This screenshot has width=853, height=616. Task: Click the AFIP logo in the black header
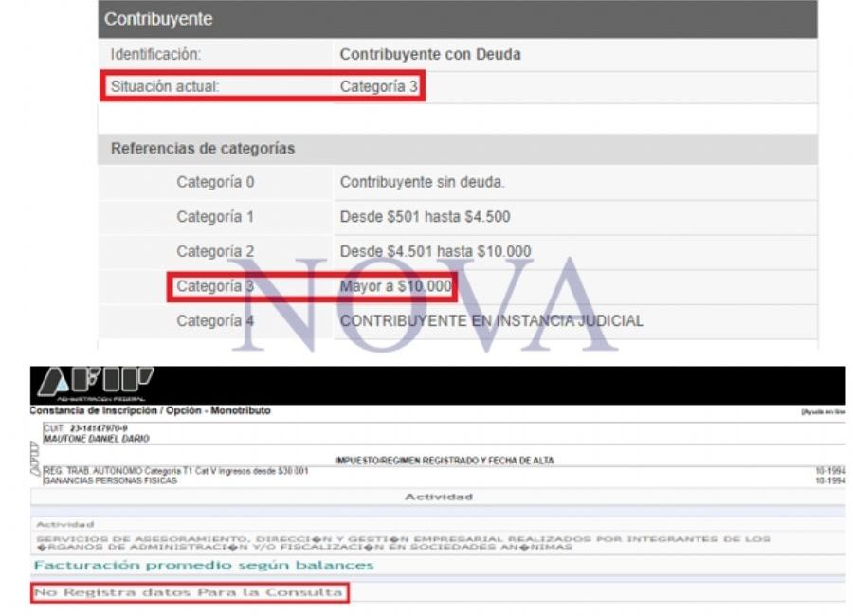tap(95, 381)
